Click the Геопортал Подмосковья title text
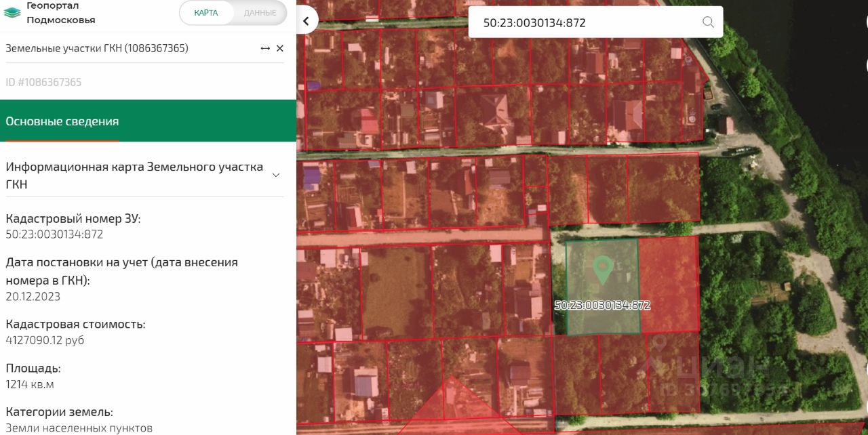Screen dimensions: 868x435 pos(61,13)
